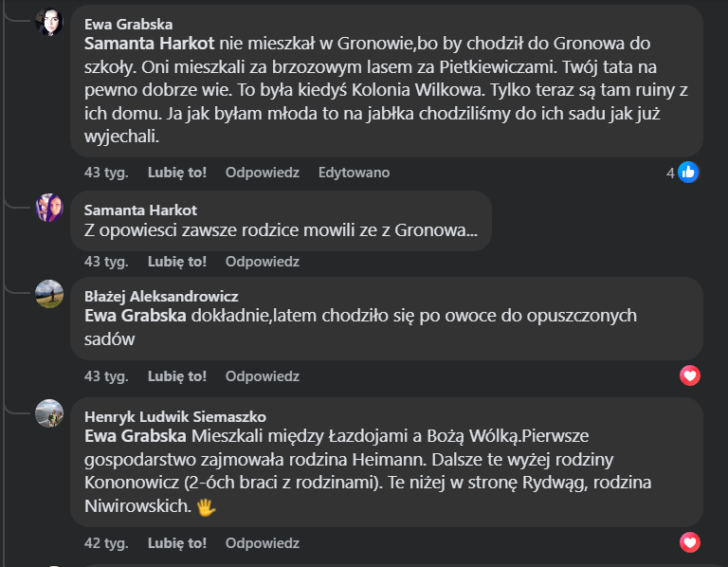Click Błażej Aleksandrowicz's profile avatar

point(49,294)
